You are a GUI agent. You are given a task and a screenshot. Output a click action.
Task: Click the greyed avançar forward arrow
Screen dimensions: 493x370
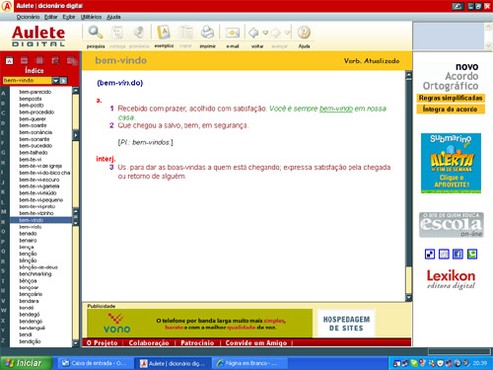(276, 33)
